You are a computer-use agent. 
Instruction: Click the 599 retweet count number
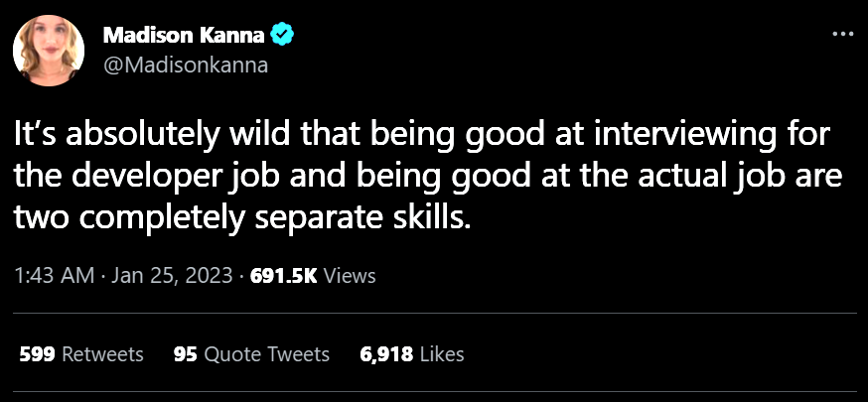pyautogui.click(x=36, y=353)
